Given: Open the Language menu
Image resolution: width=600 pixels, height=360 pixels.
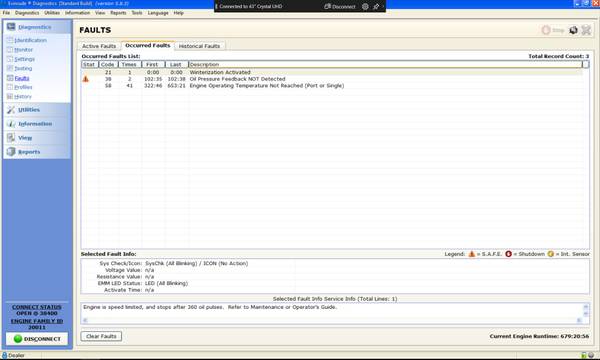Looking at the screenshot, I should [x=158, y=13].
